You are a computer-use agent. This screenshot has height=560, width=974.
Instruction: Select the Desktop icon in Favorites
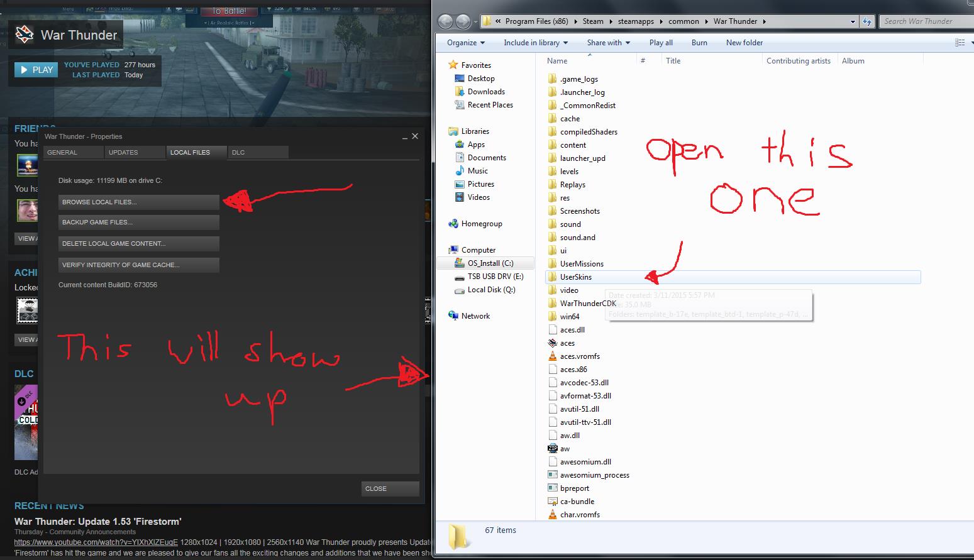[x=459, y=79]
